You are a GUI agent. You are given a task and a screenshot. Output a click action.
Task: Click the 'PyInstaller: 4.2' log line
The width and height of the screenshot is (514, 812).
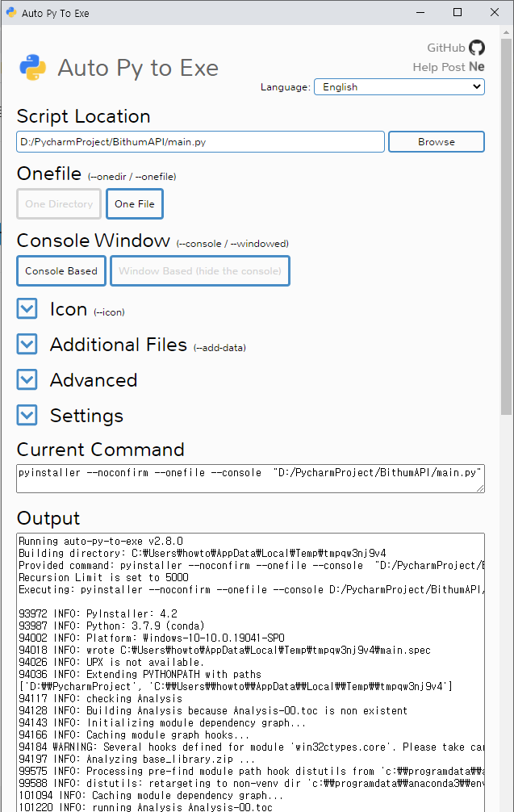point(98,613)
